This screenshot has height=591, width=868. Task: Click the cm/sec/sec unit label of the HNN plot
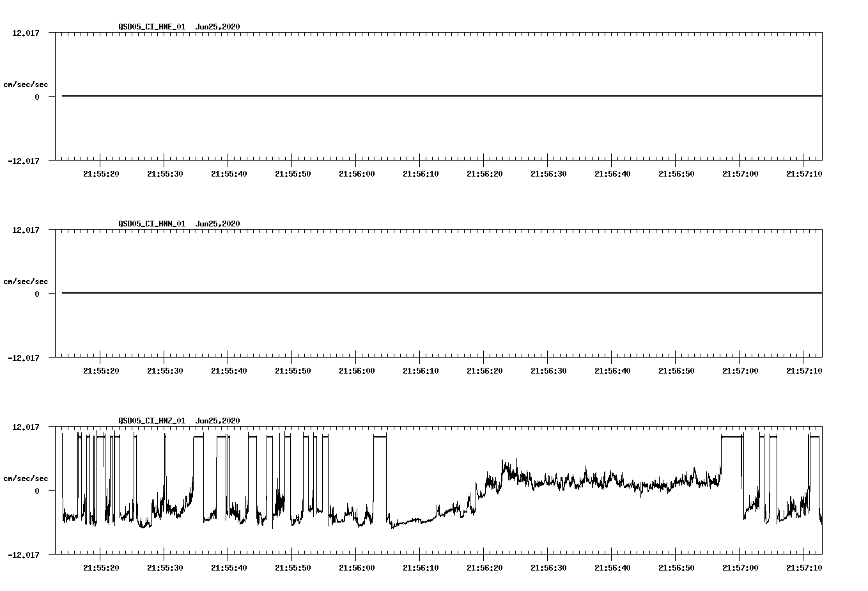(x=26, y=281)
